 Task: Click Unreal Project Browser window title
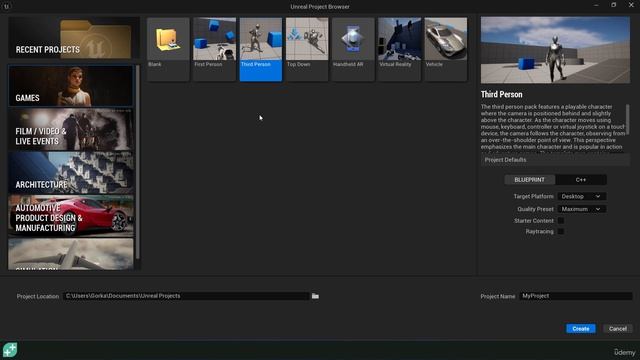tap(320, 7)
